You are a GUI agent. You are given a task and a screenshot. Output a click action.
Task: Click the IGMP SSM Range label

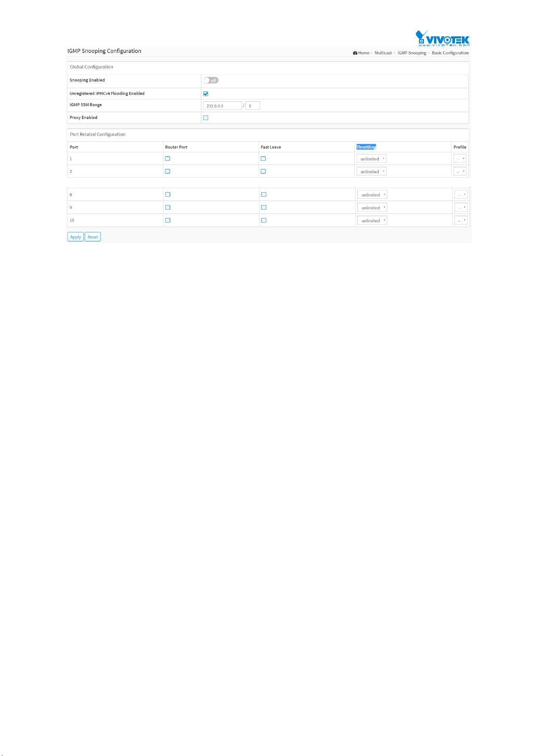(x=86, y=105)
